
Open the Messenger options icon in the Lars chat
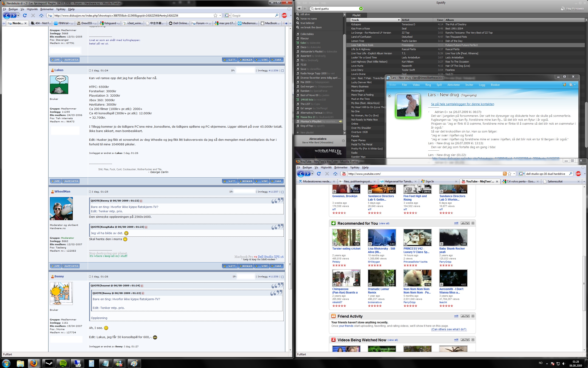pyautogui.click(x=571, y=85)
